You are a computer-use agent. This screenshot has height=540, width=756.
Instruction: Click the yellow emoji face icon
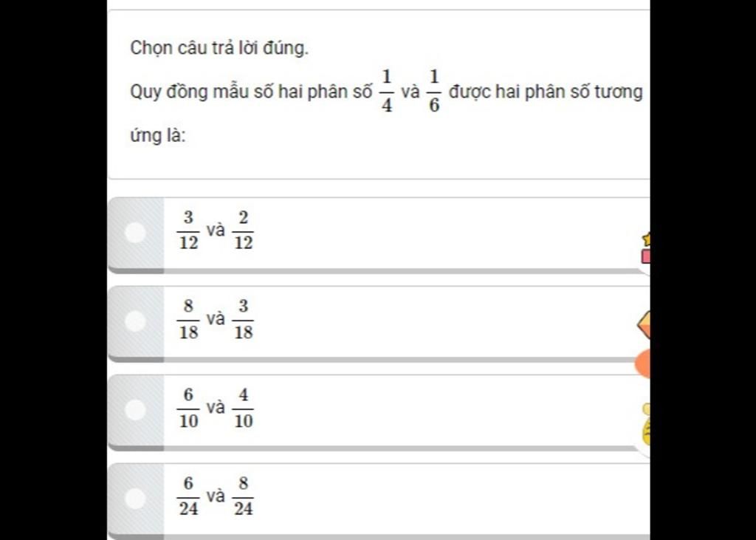(x=646, y=425)
